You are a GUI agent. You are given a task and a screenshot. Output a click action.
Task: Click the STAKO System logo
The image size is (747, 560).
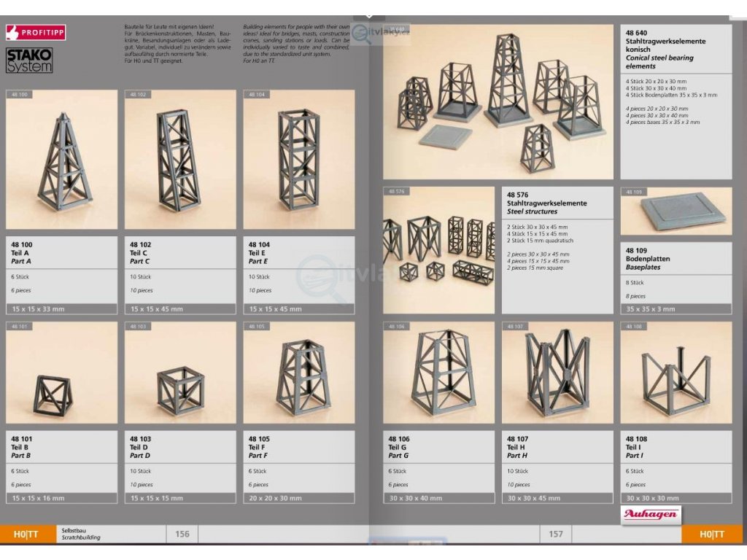click(x=29, y=61)
